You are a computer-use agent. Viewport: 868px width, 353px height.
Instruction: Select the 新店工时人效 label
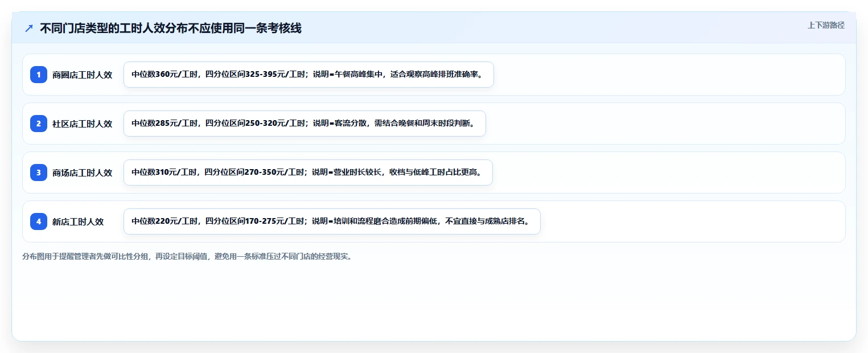click(x=78, y=221)
